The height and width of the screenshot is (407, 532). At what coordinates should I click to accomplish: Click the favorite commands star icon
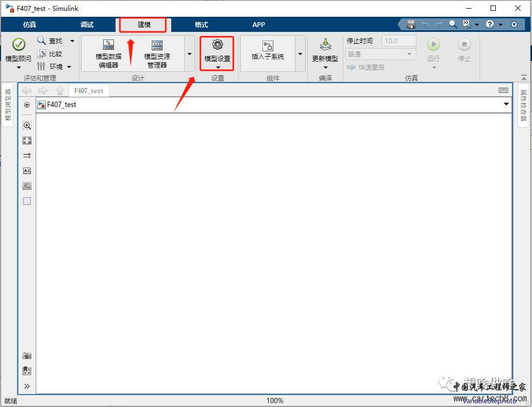(467, 24)
